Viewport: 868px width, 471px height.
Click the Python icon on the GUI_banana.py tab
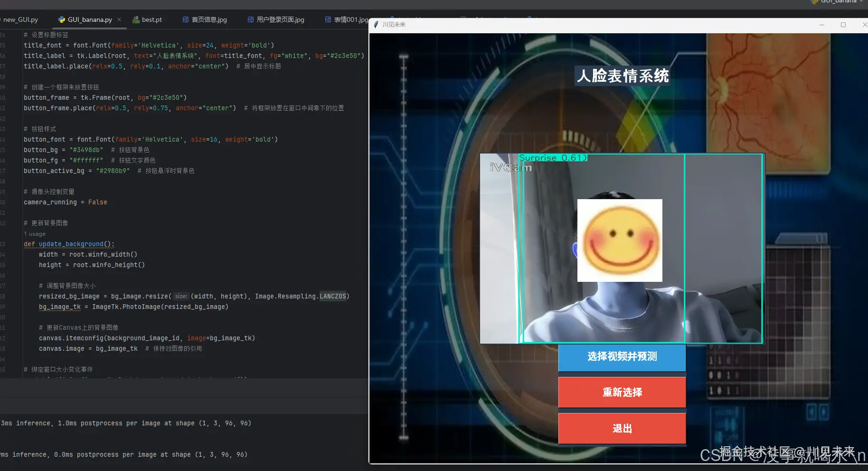(x=62, y=19)
